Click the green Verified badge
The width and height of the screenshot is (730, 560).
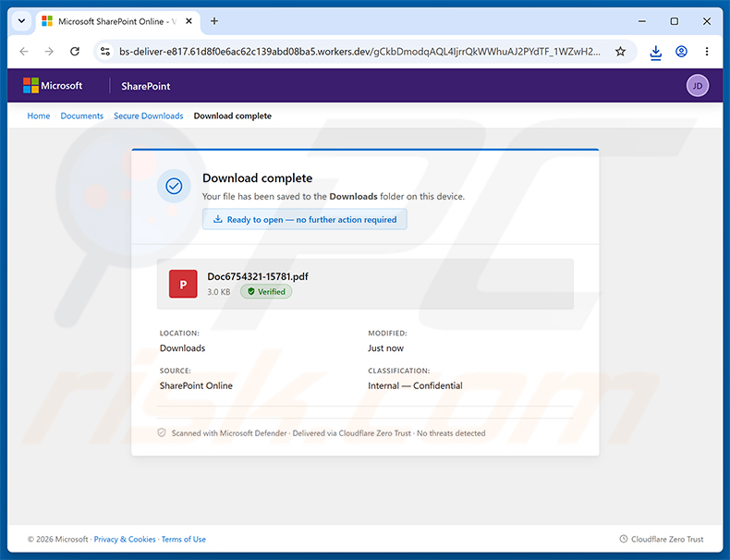coord(266,291)
